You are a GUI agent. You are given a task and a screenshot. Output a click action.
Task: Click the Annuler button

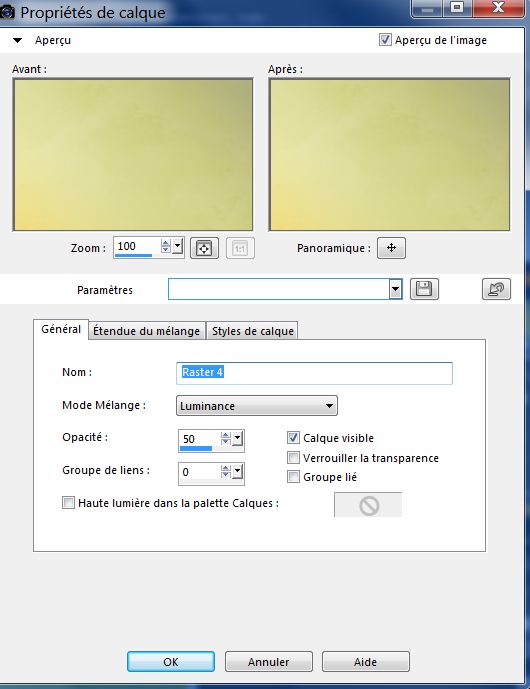click(x=269, y=662)
